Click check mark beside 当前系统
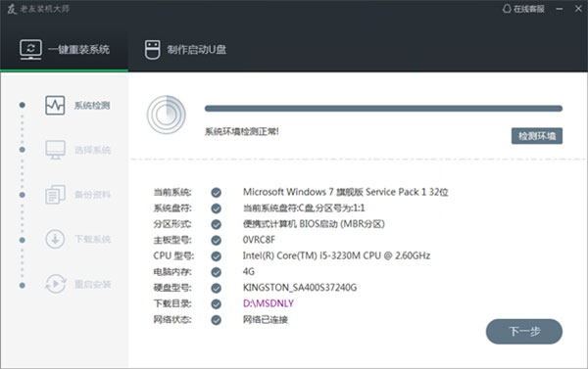The width and height of the screenshot is (588, 369). pos(216,193)
